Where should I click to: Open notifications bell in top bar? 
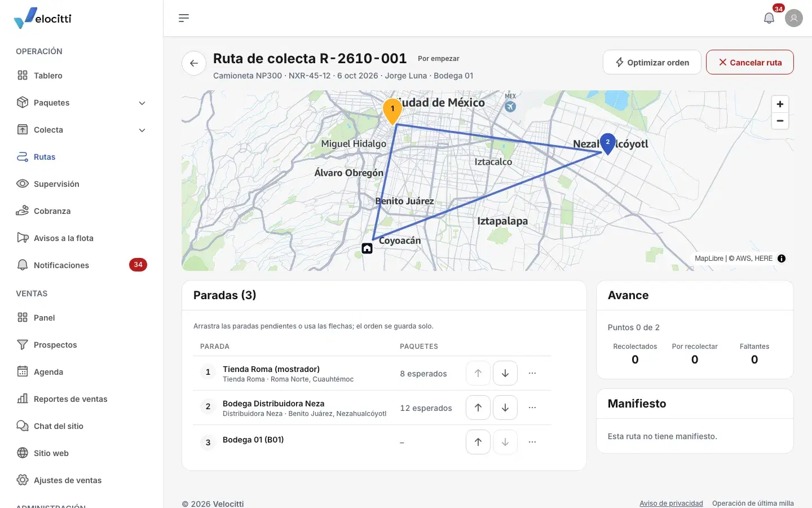point(769,18)
